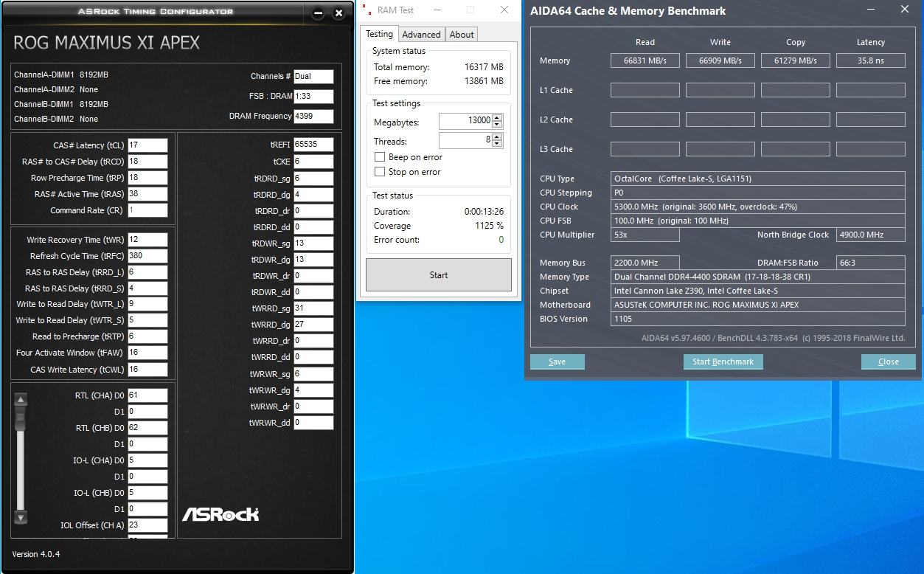This screenshot has width=924, height=574.
Task: Decrease Megabytes value with the down arrow
Action: 497,124
